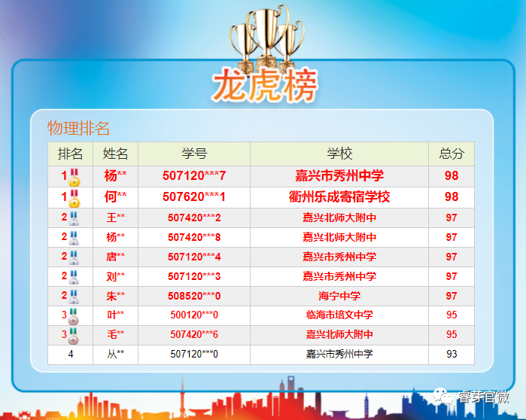Click the name 何**
Viewport: 526px width, 420px height.
115,197
